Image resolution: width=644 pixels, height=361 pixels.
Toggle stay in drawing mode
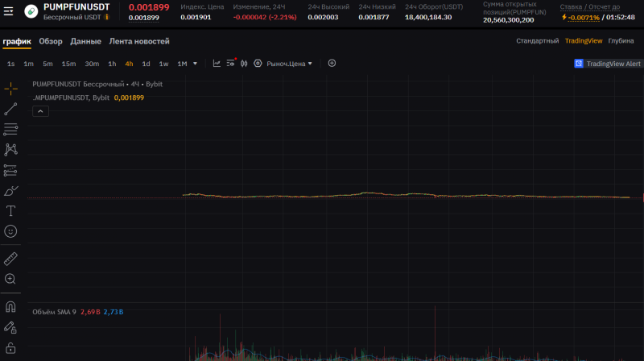coord(10,327)
